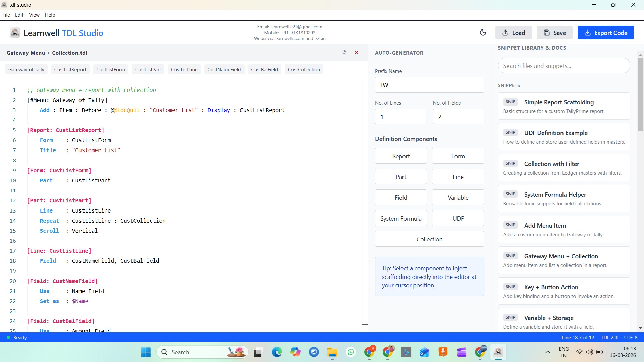Viewport: 644px width, 362px height.
Task: Open WhatsApp from the taskbar
Action: click(351, 352)
